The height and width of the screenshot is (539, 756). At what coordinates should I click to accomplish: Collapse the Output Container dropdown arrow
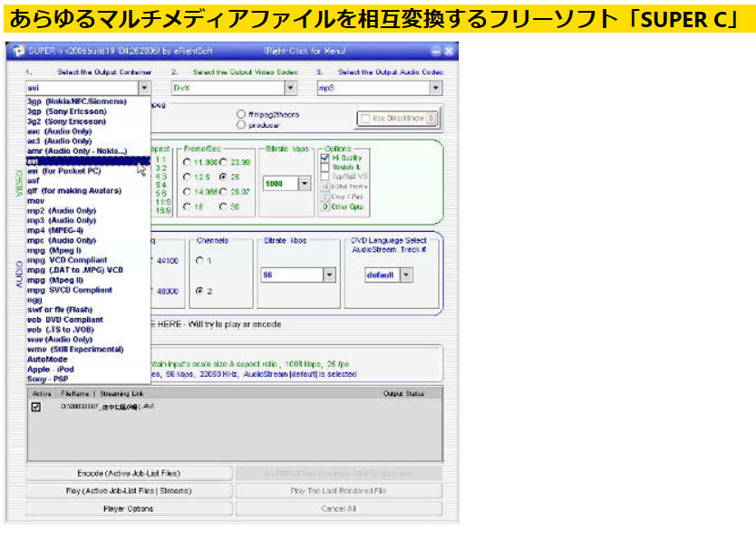144,88
